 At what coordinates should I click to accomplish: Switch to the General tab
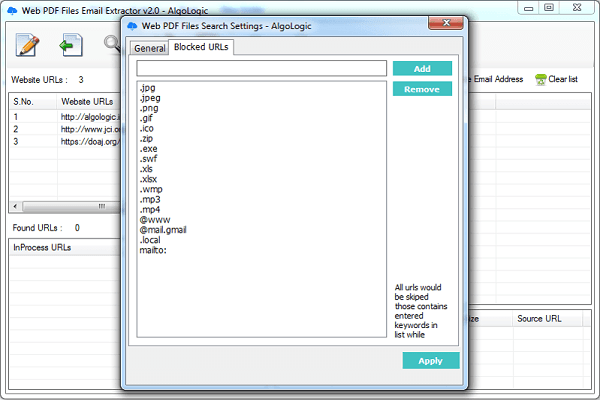coord(150,48)
